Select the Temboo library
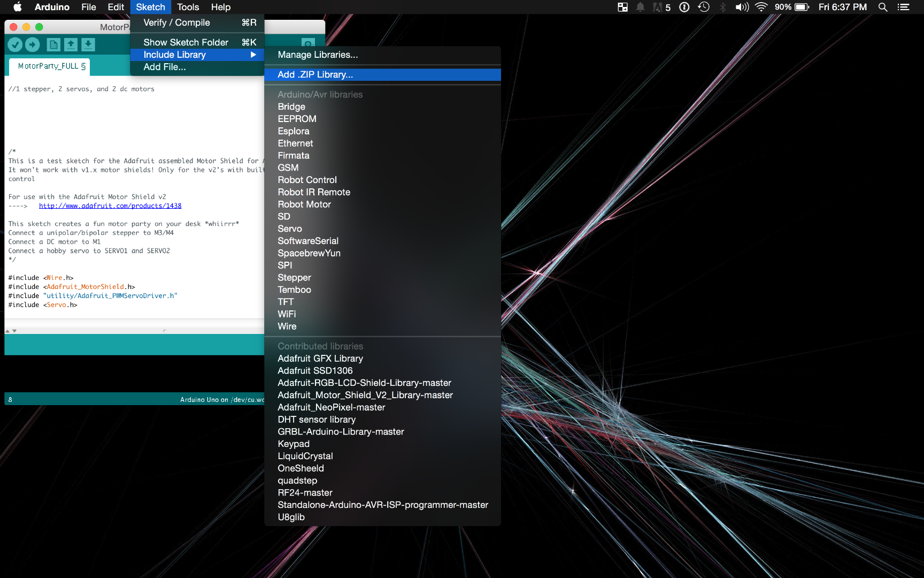Viewport: 924px width, 578px height. [x=382, y=290]
